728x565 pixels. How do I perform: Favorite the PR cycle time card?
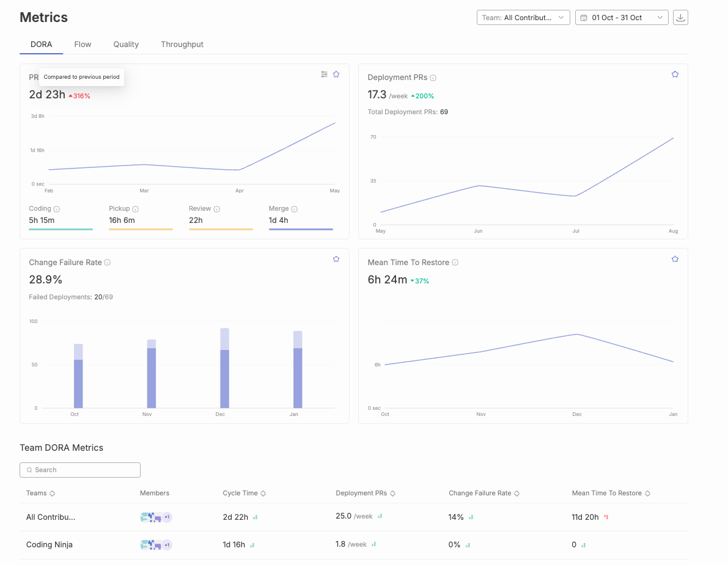(336, 75)
